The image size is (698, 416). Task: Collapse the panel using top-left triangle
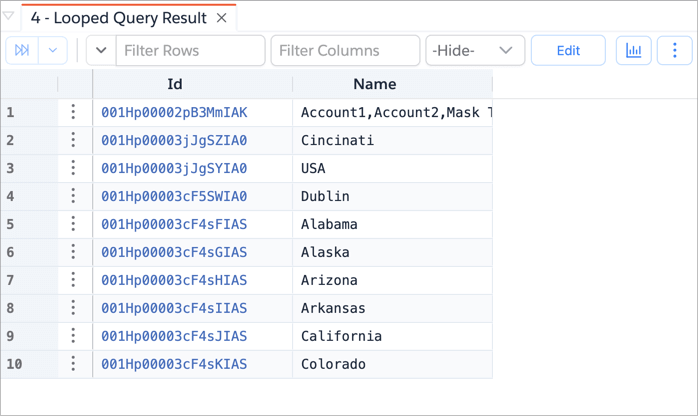click(x=10, y=17)
